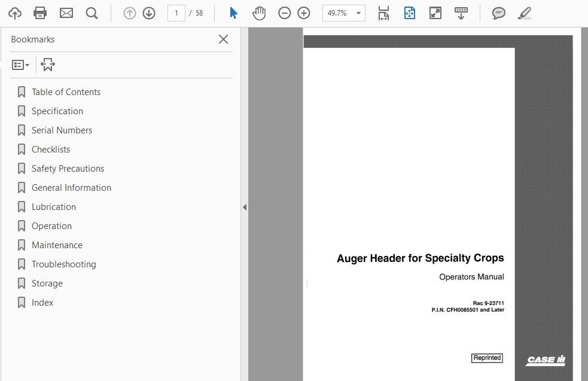Jump to Specification bookmark
The width and height of the screenshot is (588, 381).
pyautogui.click(x=57, y=111)
